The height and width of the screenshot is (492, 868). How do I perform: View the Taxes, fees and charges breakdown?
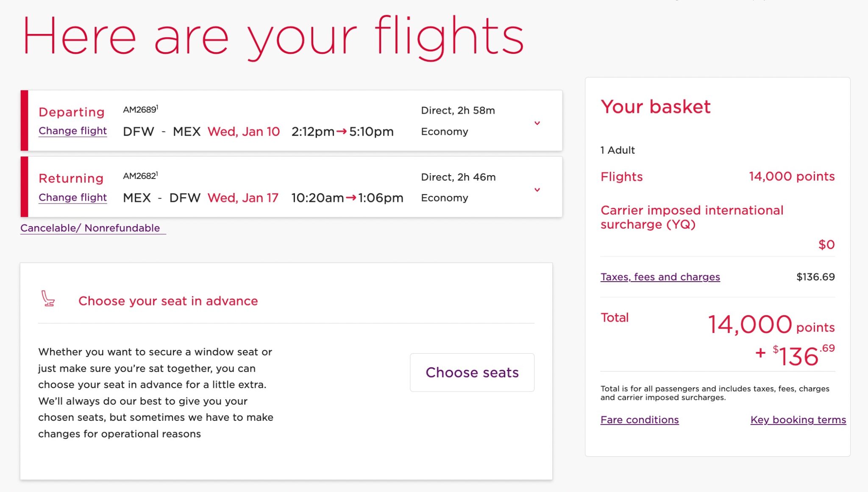[x=660, y=277]
